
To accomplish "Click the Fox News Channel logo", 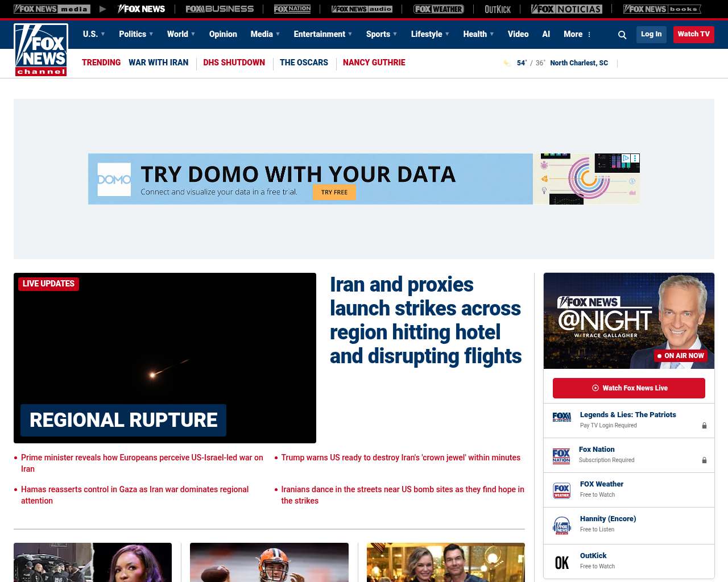I will pyautogui.click(x=41, y=50).
